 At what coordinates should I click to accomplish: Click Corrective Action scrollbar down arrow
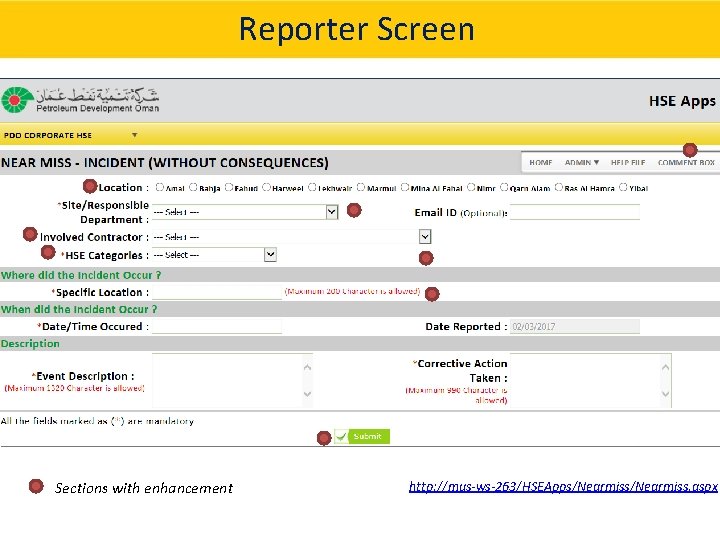pos(665,394)
